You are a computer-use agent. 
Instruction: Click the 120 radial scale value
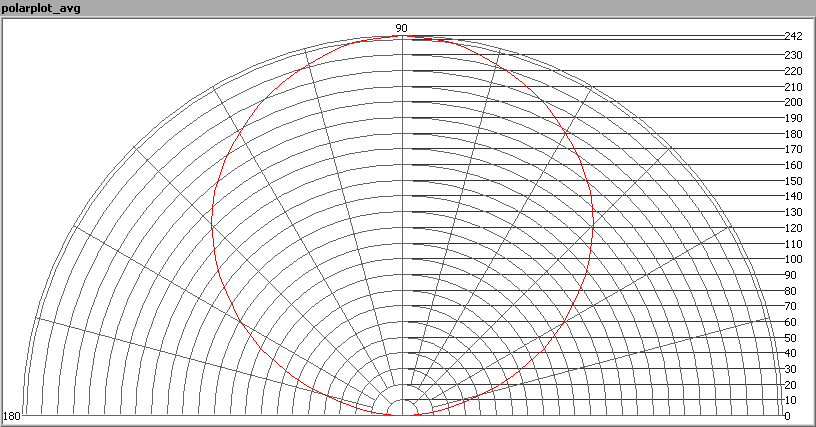click(x=792, y=228)
